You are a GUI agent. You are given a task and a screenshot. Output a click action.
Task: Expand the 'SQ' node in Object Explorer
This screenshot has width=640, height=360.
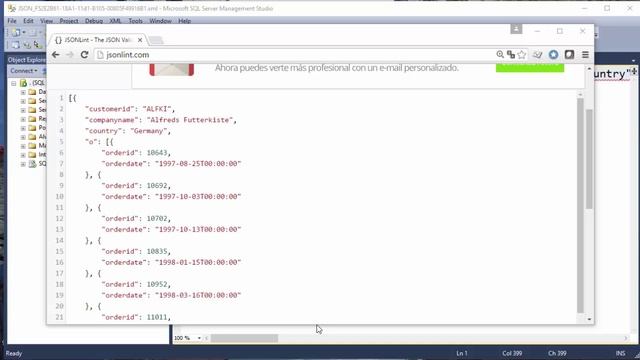[x=23, y=164]
